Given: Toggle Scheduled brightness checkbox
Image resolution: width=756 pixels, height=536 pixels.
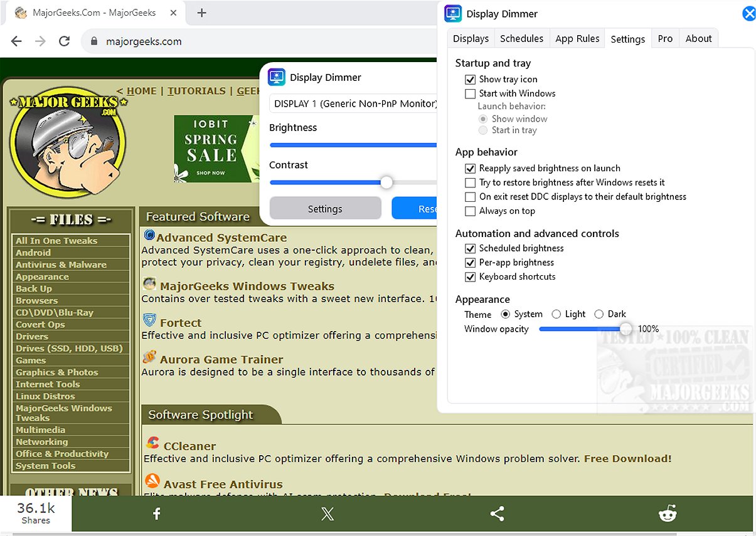Looking at the screenshot, I should [x=470, y=249].
